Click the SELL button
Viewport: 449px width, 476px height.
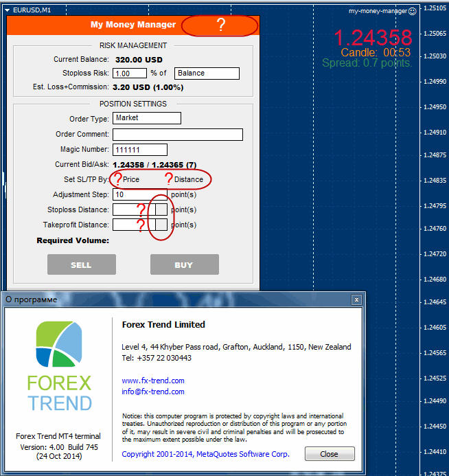pos(82,264)
